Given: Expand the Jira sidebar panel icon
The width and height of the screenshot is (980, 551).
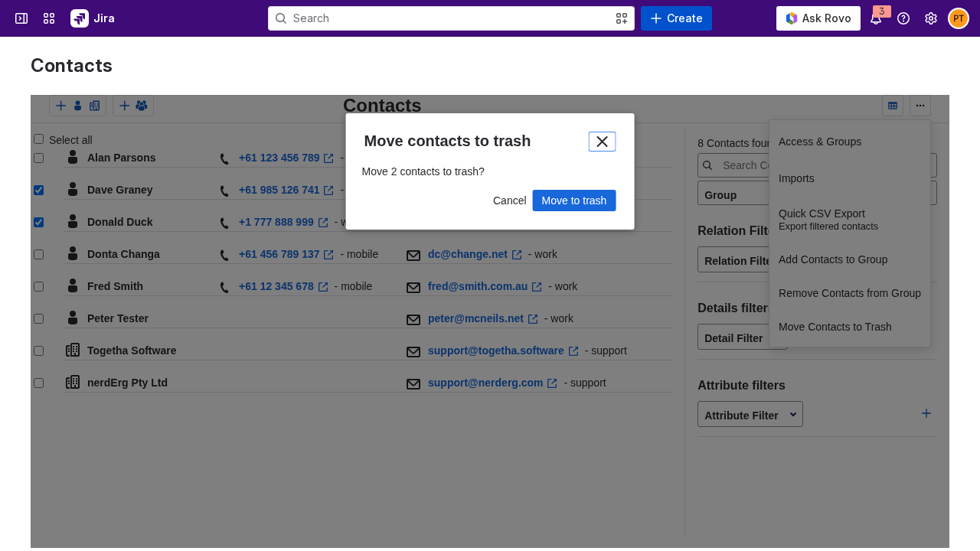Looking at the screenshot, I should [x=21, y=18].
